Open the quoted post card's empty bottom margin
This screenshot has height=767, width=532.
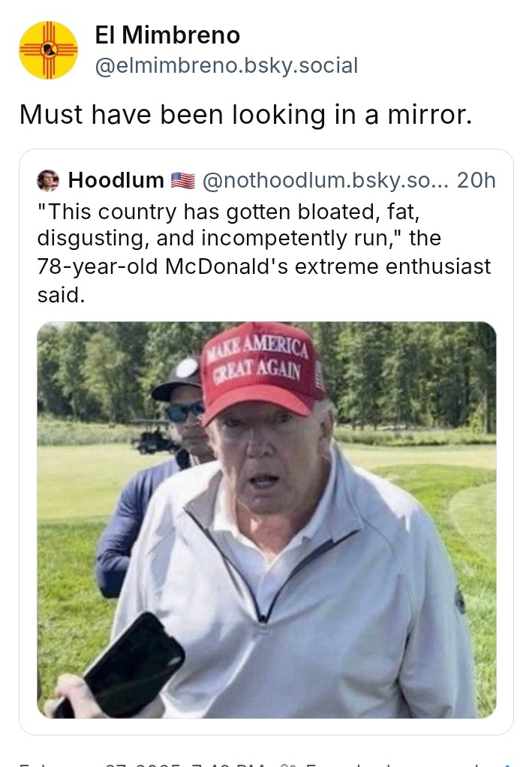point(266,726)
